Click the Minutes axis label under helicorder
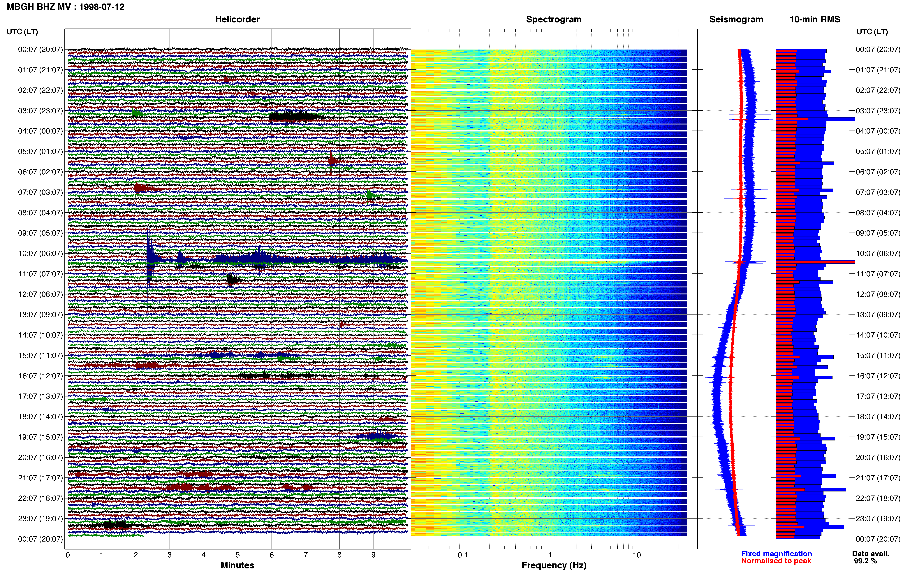The image size is (924, 578). 237,565
